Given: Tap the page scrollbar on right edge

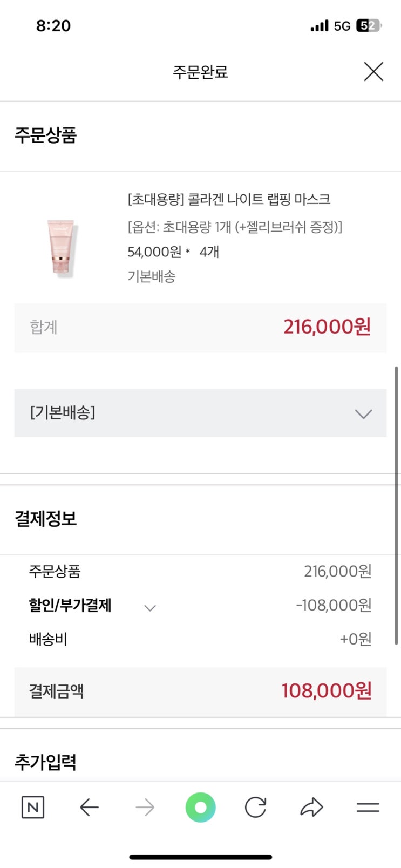Looking at the screenshot, I should pyautogui.click(x=397, y=505).
